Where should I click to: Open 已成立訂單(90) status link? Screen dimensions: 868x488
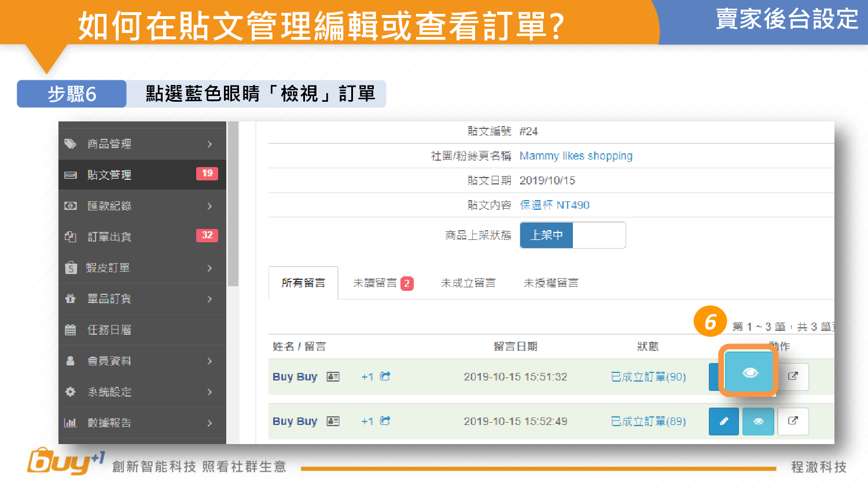click(x=648, y=377)
